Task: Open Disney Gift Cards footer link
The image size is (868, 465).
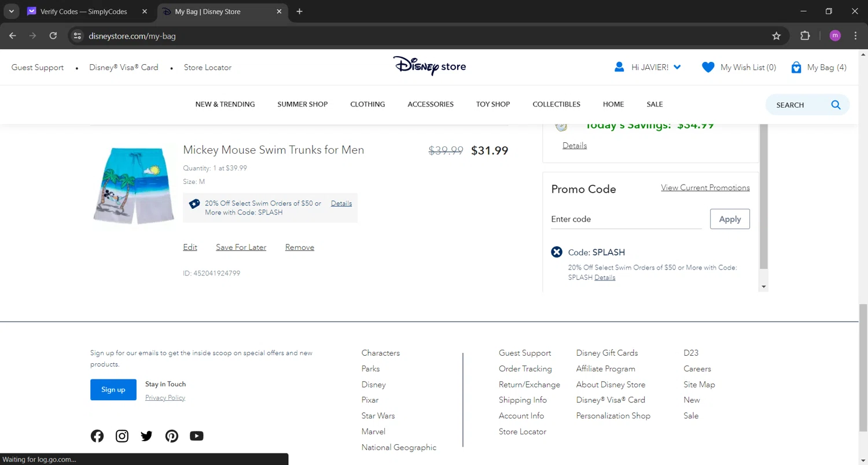Action: coord(607,353)
